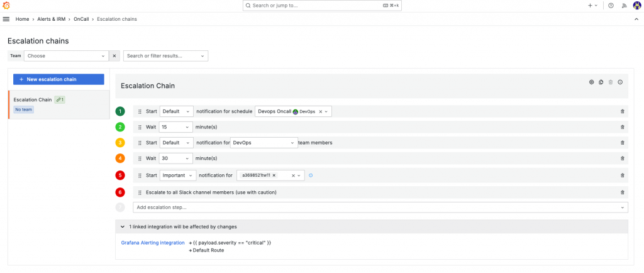Image resolution: width=644 pixels, height=273 pixels.
Task: Click the No team badge
Action: coord(23,109)
